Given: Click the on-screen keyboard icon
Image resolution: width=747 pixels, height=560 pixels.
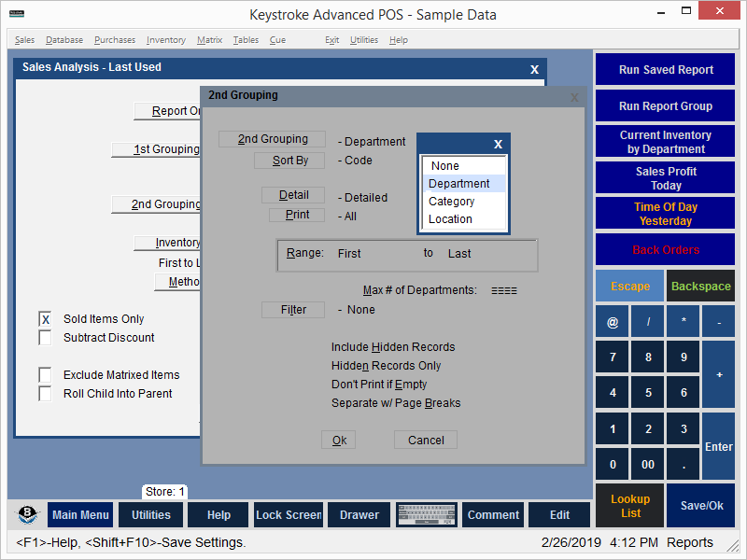Looking at the screenshot, I should click(x=425, y=515).
